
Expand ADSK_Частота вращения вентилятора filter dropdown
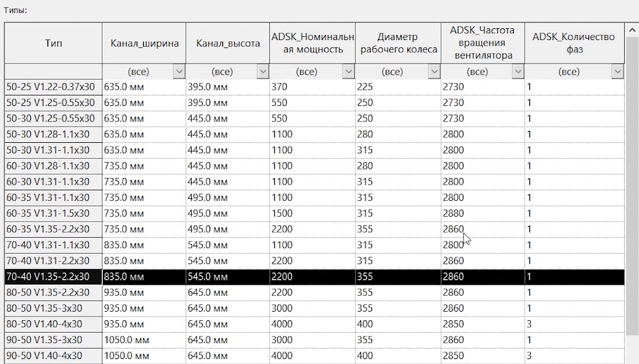click(518, 72)
